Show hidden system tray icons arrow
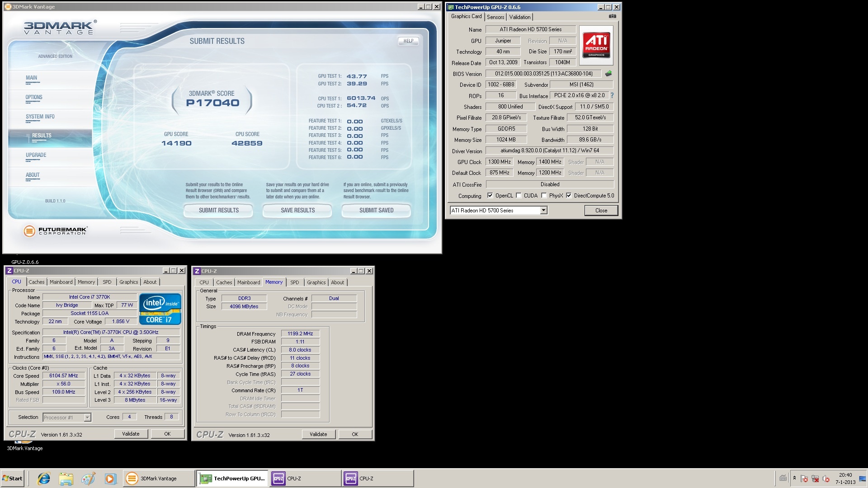Image resolution: width=868 pixels, height=488 pixels. 794,478
